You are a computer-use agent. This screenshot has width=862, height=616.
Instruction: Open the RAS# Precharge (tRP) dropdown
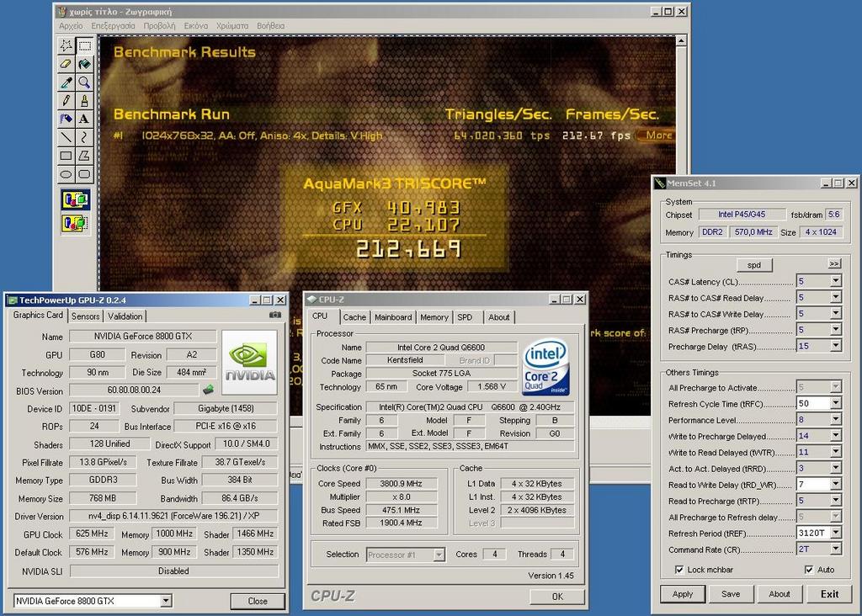[836, 330]
